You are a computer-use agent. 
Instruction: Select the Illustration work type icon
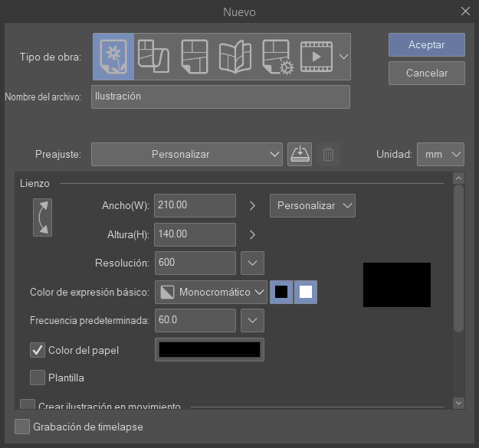[113, 57]
